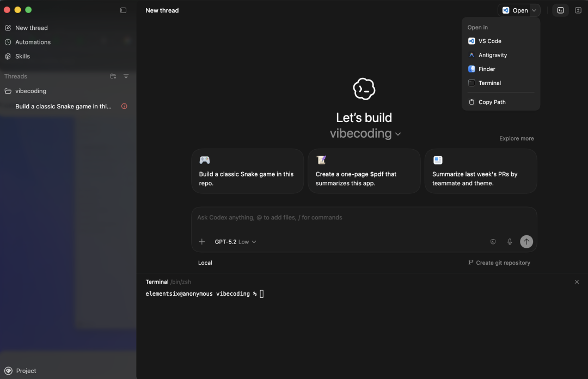Close the Terminal panel with the X
The width and height of the screenshot is (588, 379).
pos(577,282)
